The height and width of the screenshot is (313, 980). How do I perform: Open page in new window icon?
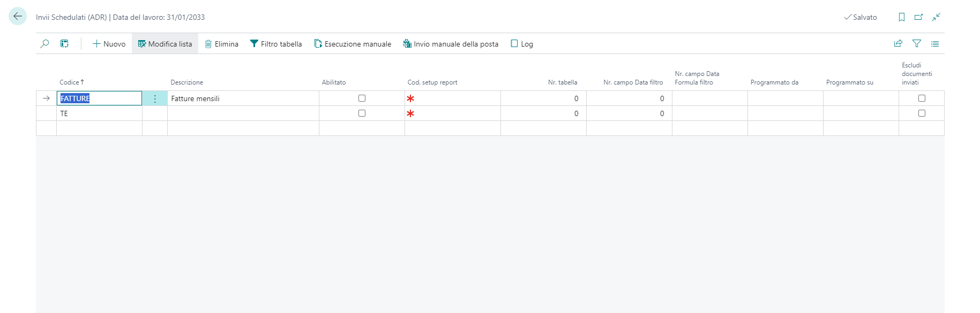tap(918, 17)
